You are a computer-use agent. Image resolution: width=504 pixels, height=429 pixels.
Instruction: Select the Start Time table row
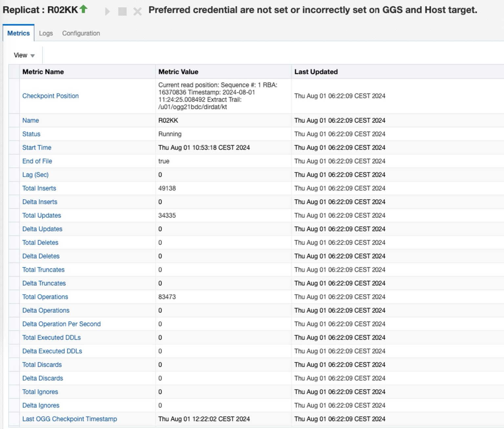click(36, 147)
